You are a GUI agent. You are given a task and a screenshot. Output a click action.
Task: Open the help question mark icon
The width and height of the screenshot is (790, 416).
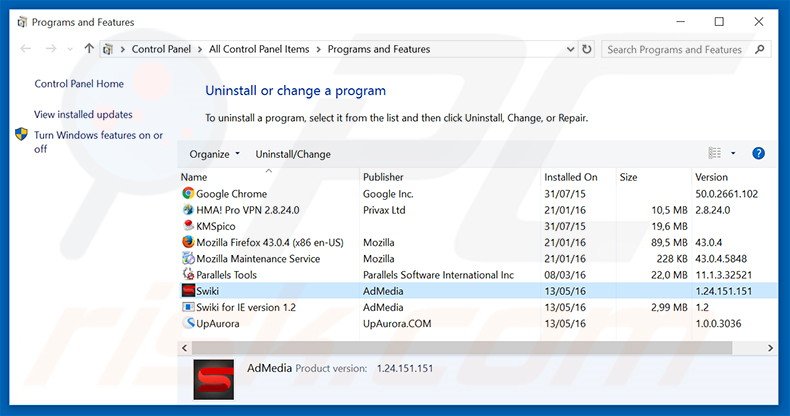point(758,154)
